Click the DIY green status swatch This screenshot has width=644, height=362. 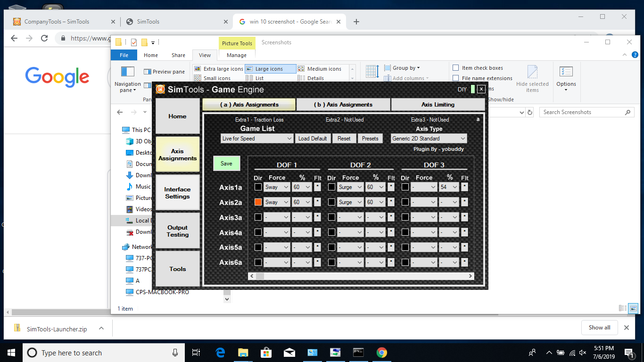coord(473,89)
